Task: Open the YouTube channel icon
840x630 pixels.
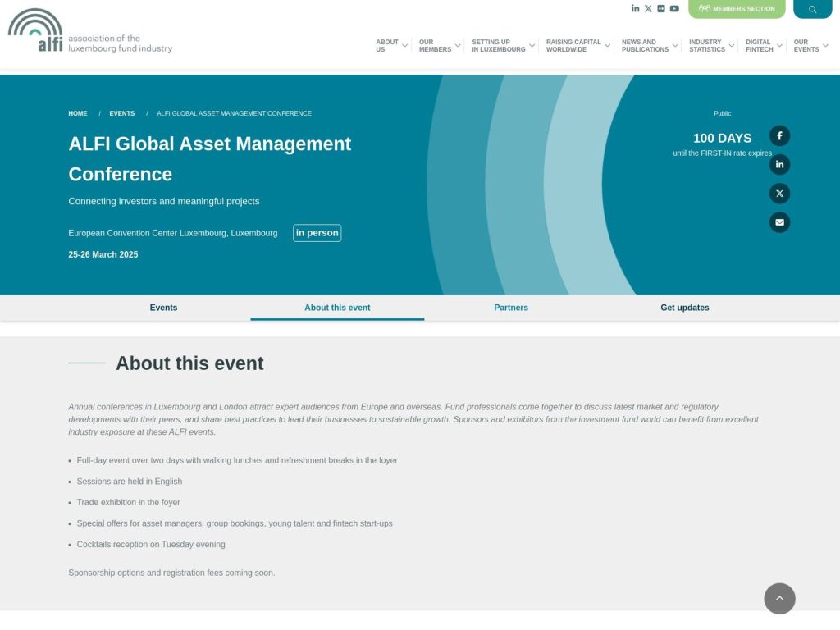Action: (674, 8)
